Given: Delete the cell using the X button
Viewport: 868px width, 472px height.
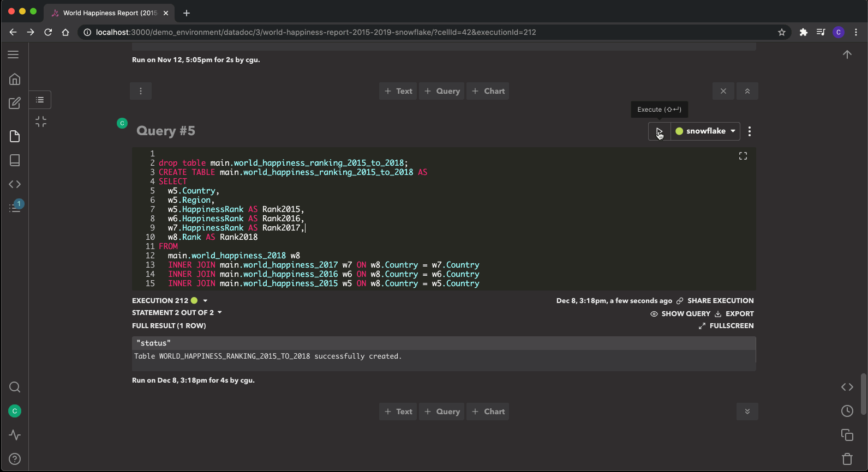Looking at the screenshot, I should pyautogui.click(x=723, y=91).
